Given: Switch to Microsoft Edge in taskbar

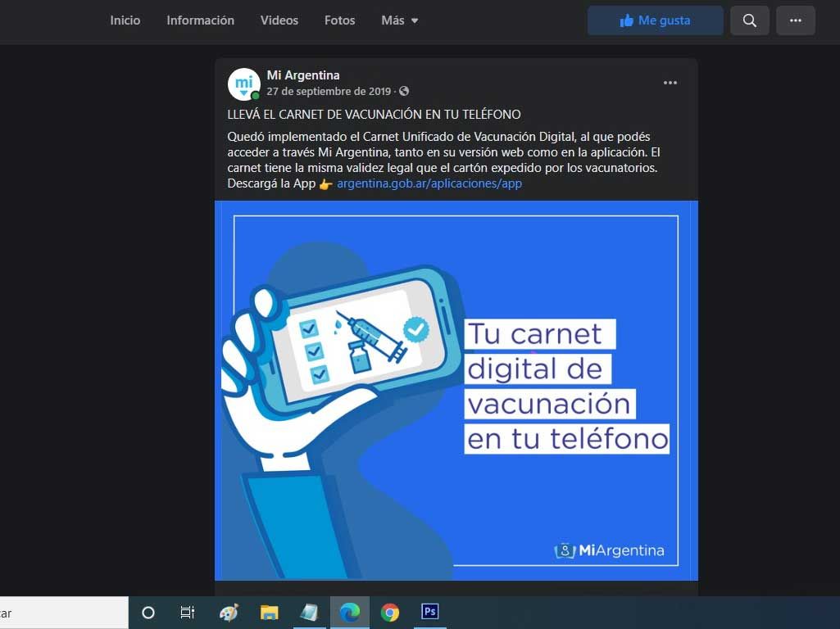Looking at the screenshot, I should point(350,613).
